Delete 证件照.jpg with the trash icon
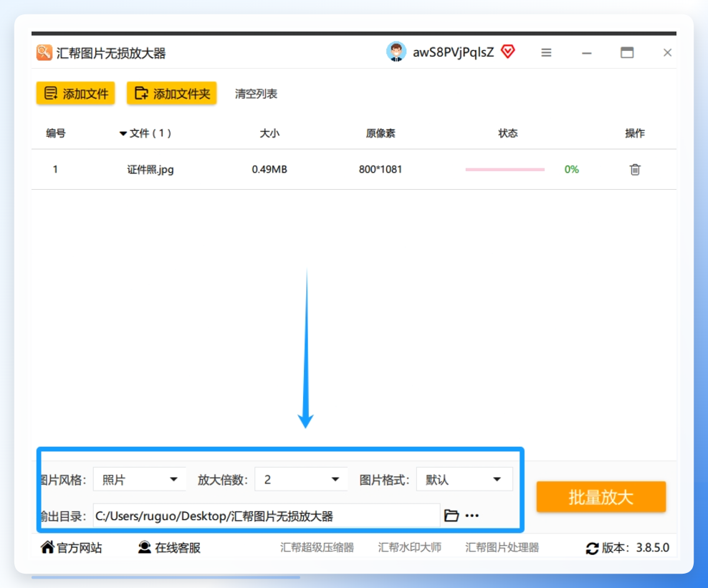 point(635,169)
